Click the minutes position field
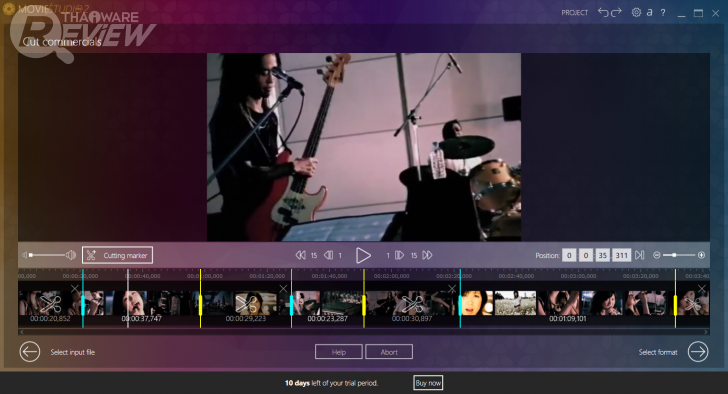Screen dimensions: 728x394 [x=585, y=255]
